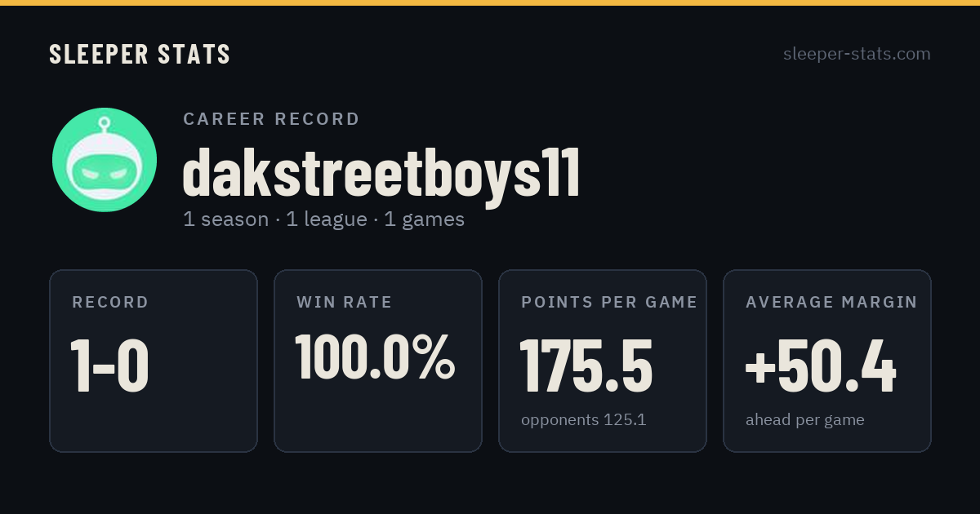
Task: Open the Win Rate stat card
Action: click(378, 361)
